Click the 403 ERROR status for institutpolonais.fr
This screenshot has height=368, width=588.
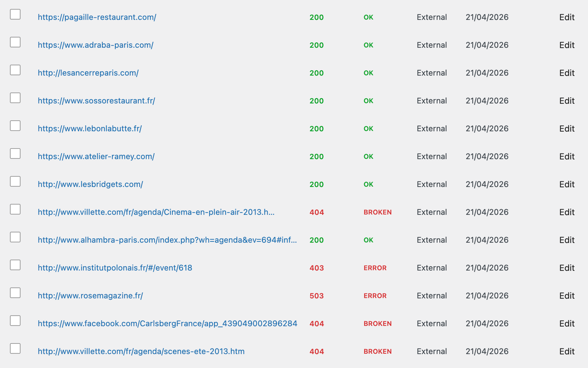click(375, 268)
